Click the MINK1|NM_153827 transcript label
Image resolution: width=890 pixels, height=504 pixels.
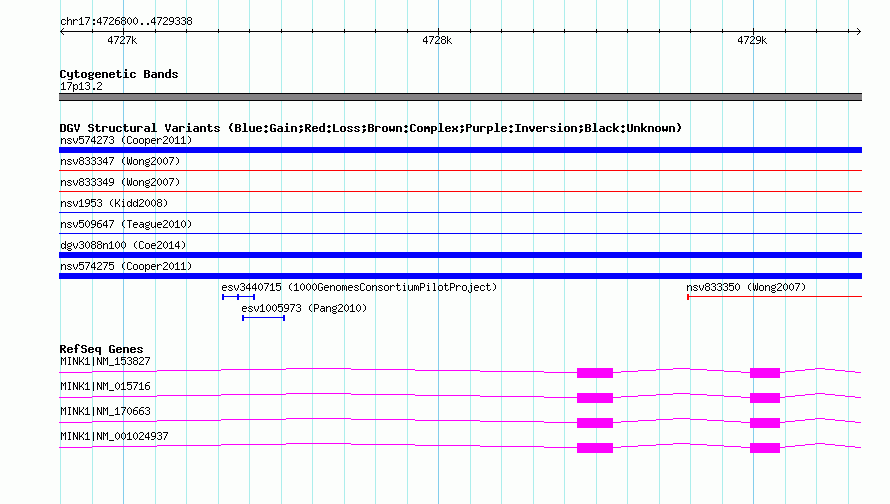[105, 362]
